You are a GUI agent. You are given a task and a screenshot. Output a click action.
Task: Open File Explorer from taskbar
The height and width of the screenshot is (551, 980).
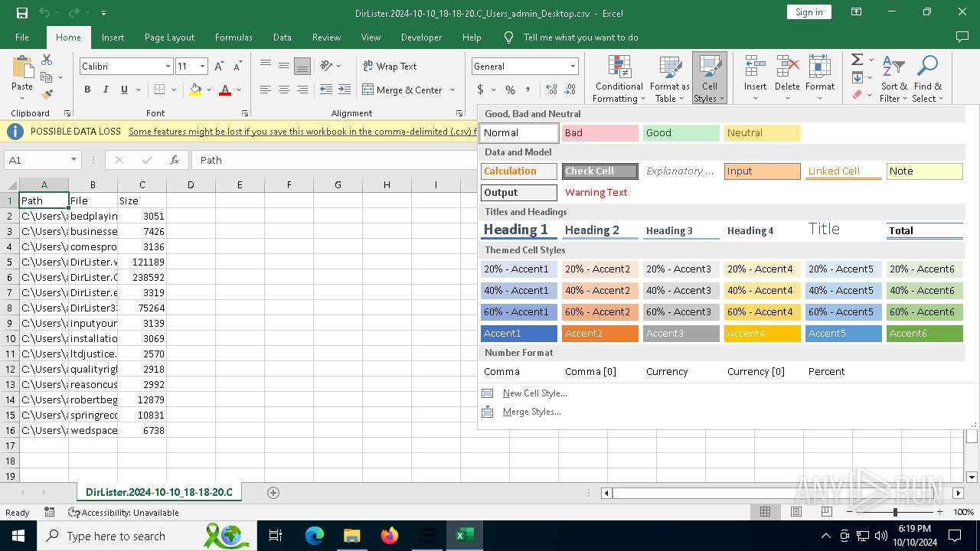[351, 536]
